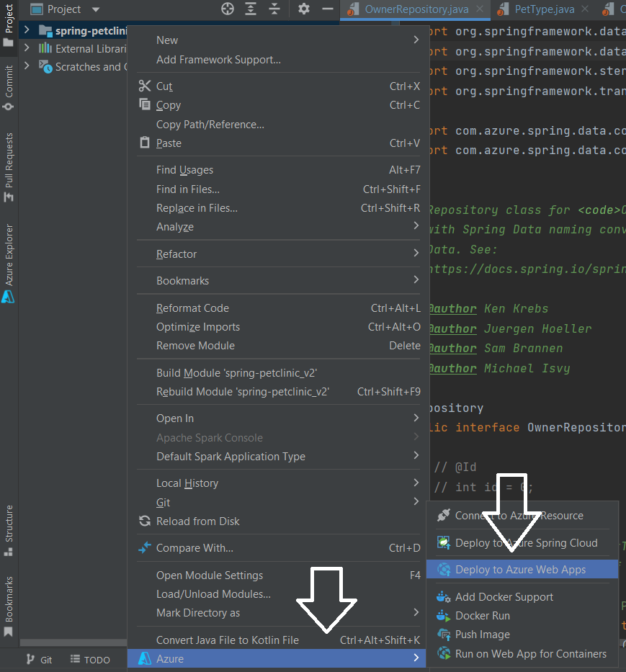Toggle the Project tool window sidebar button

9,26
